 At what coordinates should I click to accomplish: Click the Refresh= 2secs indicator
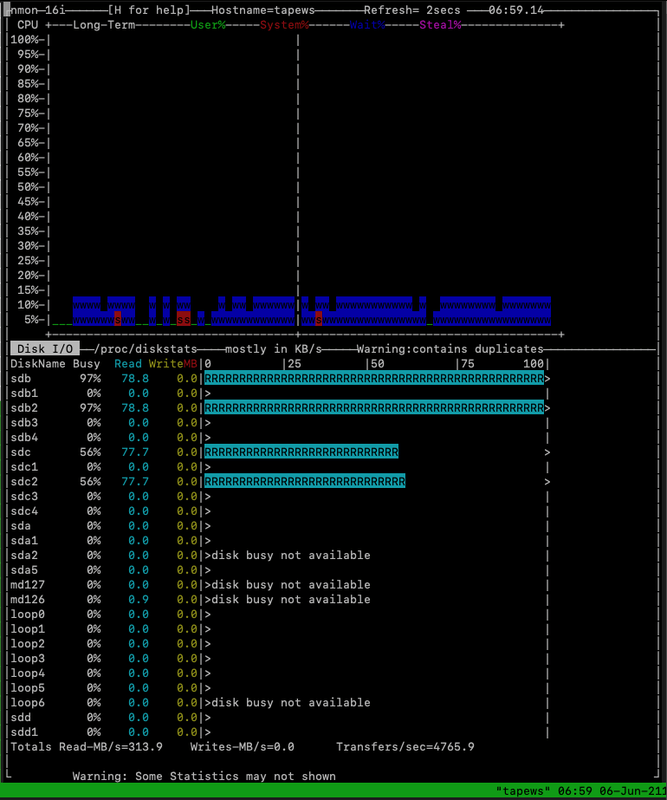412,10
